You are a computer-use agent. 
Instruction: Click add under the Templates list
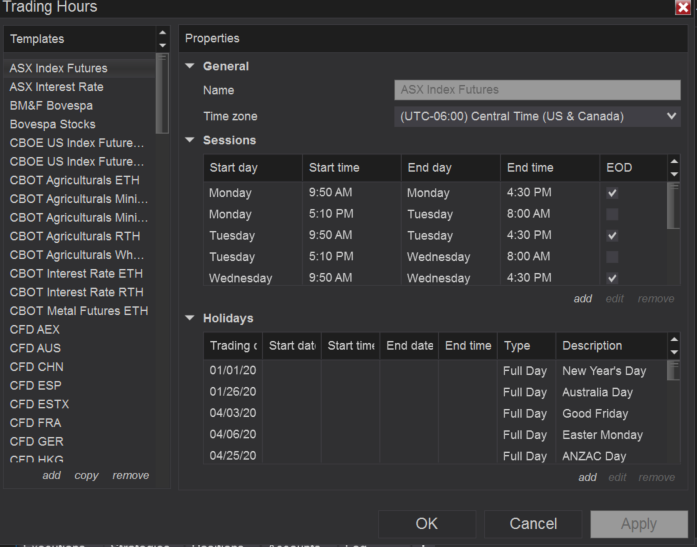(x=52, y=475)
